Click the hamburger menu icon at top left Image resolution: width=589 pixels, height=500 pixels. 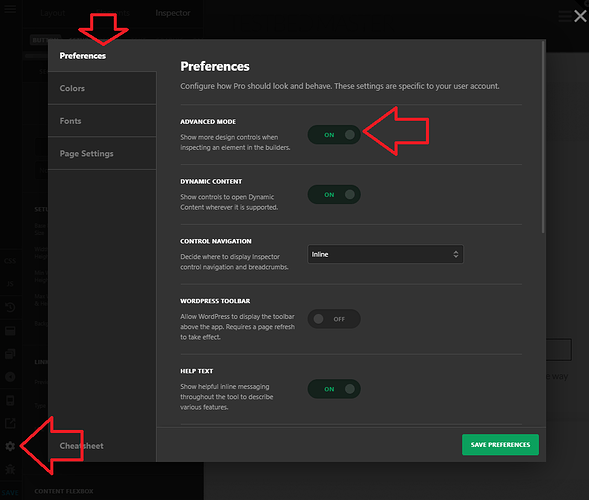coord(10,9)
